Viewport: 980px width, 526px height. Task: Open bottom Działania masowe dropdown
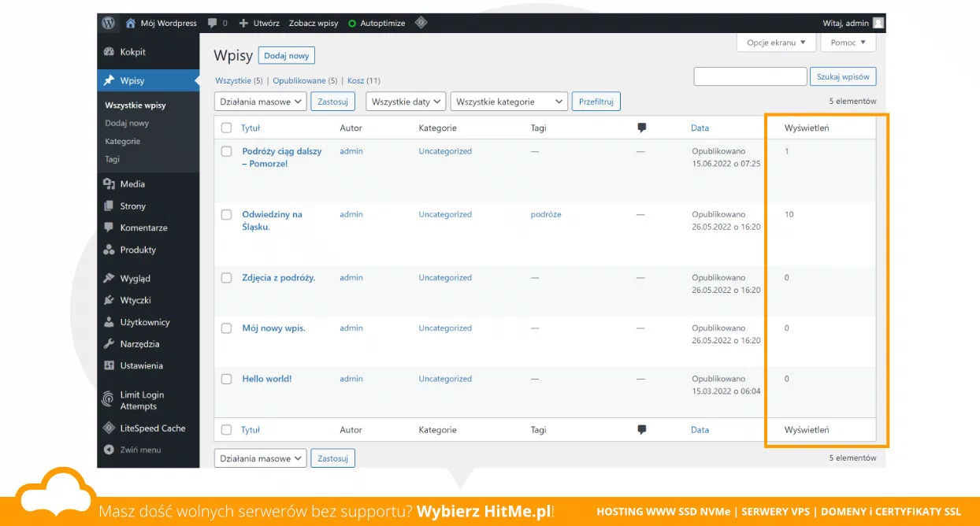pyautogui.click(x=260, y=458)
